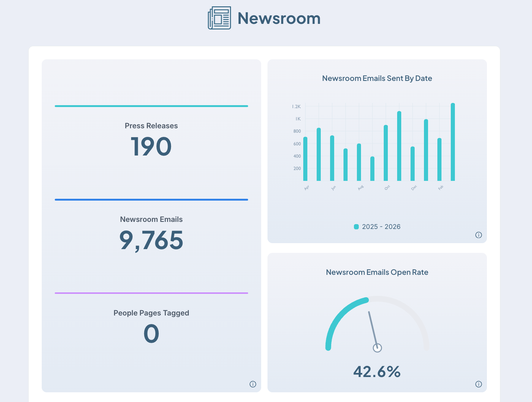The width and height of the screenshot is (532, 402).
Task: Click the Newsroom page heading
Action: [x=279, y=18]
